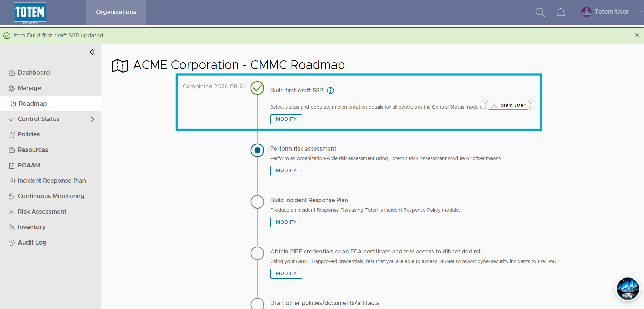The image size is (644, 309).
Task: Click 'Draft other policies/documents/artifacts' title
Action: click(x=325, y=303)
